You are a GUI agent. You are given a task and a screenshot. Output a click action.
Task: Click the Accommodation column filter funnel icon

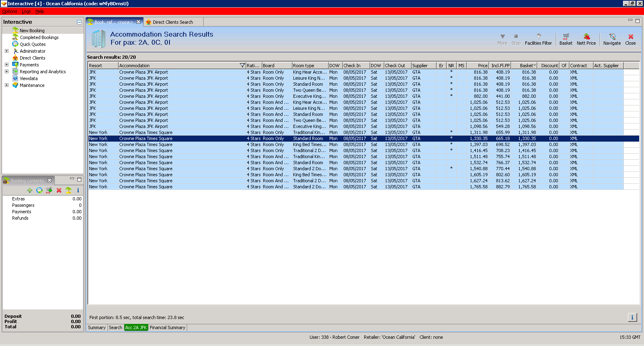click(x=242, y=65)
